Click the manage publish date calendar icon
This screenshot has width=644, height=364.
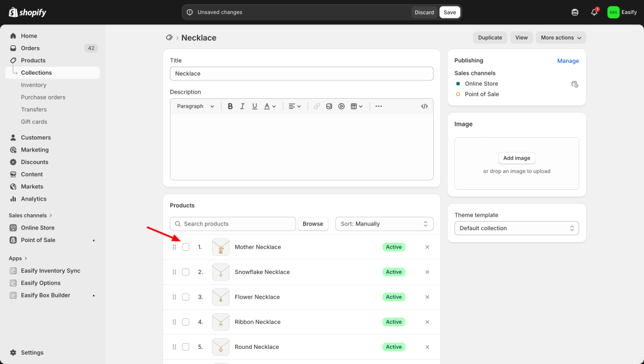pos(574,84)
